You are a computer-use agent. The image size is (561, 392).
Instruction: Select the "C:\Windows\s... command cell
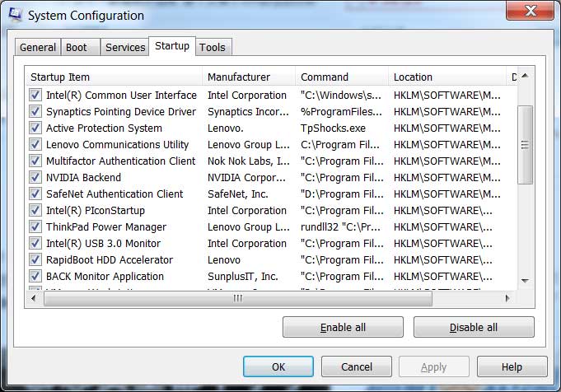pos(341,96)
